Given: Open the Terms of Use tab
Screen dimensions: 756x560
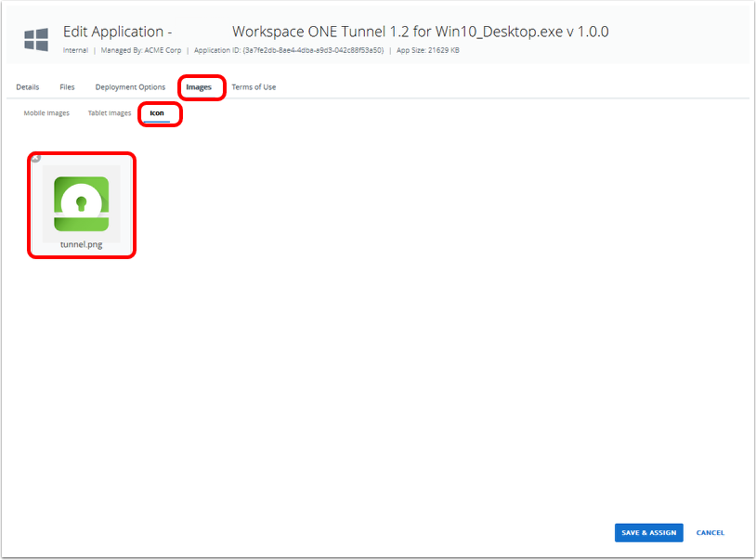Looking at the screenshot, I should point(254,87).
